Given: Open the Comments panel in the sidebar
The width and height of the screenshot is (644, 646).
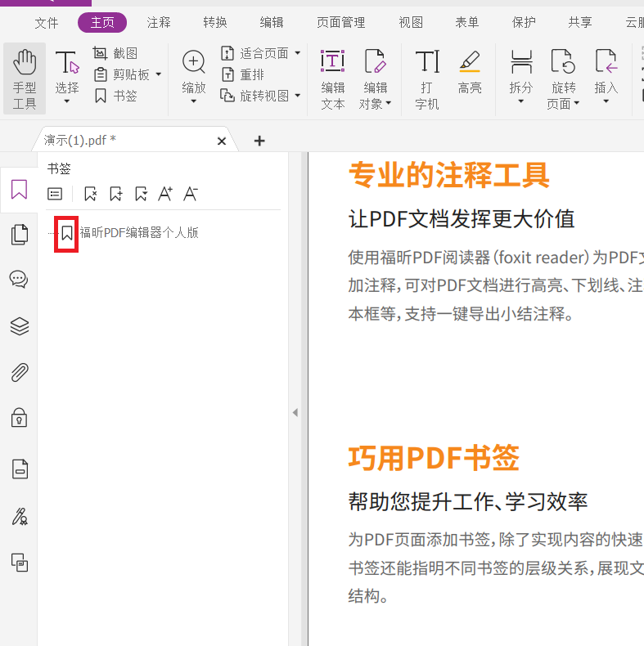Looking at the screenshot, I should click(19, 280).
